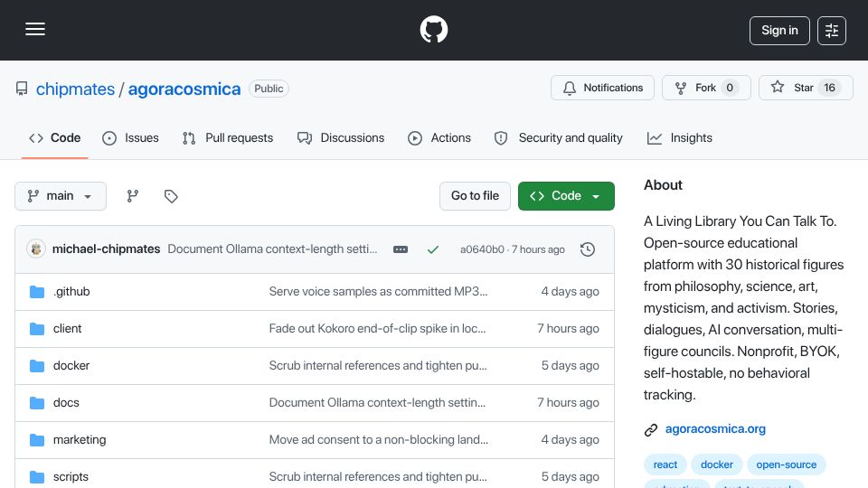Star the agoracosmica repository
The height and width of the screenshot is (488, 868).
(x=806, y=88)
